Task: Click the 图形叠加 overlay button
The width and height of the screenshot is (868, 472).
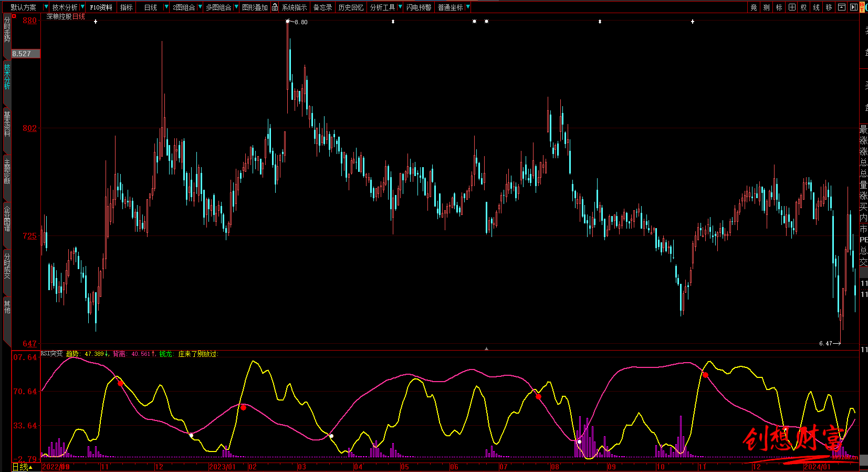Action: pos(255,7)
